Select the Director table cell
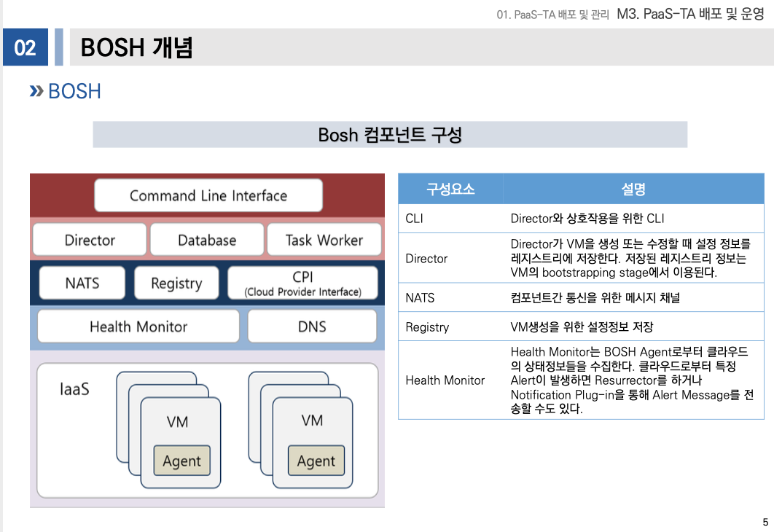The width and height of the screenshot is (774, 532). point(450,258)
